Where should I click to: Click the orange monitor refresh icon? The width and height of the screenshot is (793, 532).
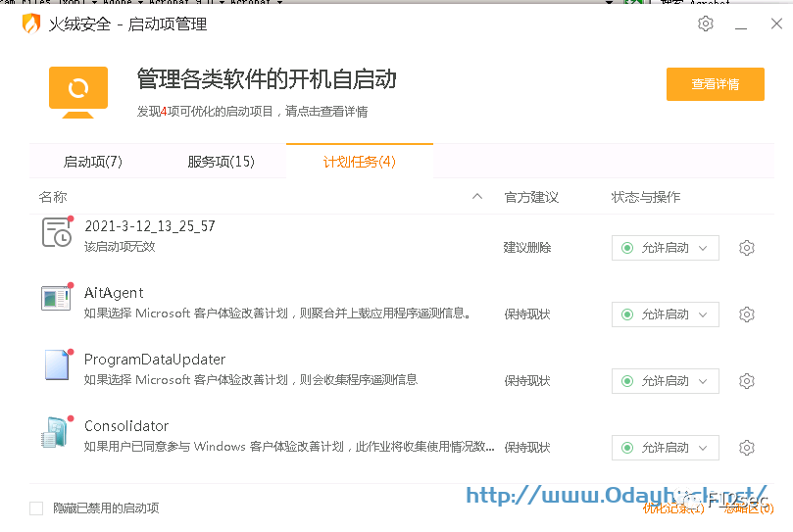coord(78,92)
